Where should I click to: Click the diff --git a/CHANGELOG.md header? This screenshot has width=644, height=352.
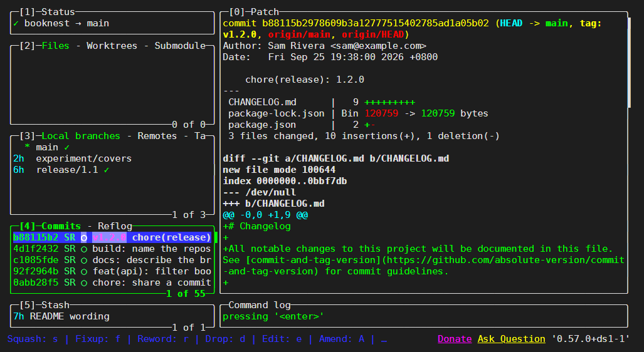[336, 158]
